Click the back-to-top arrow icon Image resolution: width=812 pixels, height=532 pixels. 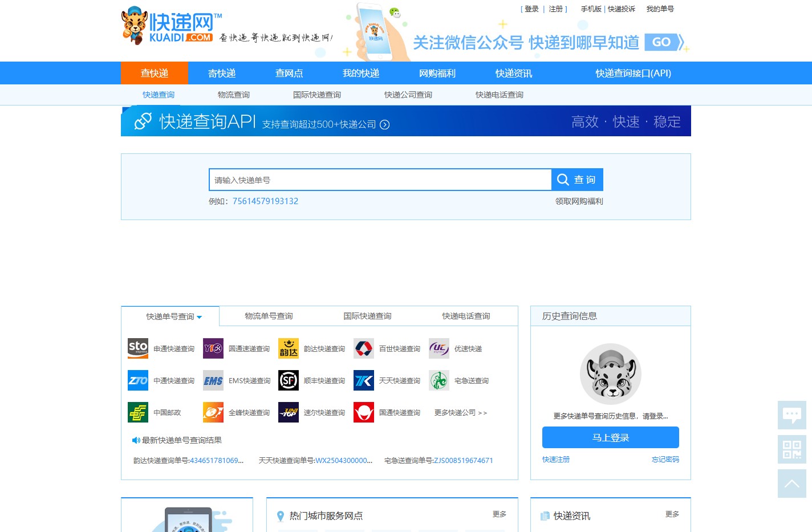[x=792, y=484]
